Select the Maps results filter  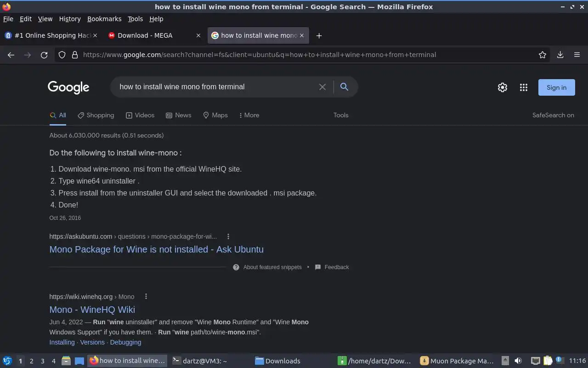[x=215, y=115]
